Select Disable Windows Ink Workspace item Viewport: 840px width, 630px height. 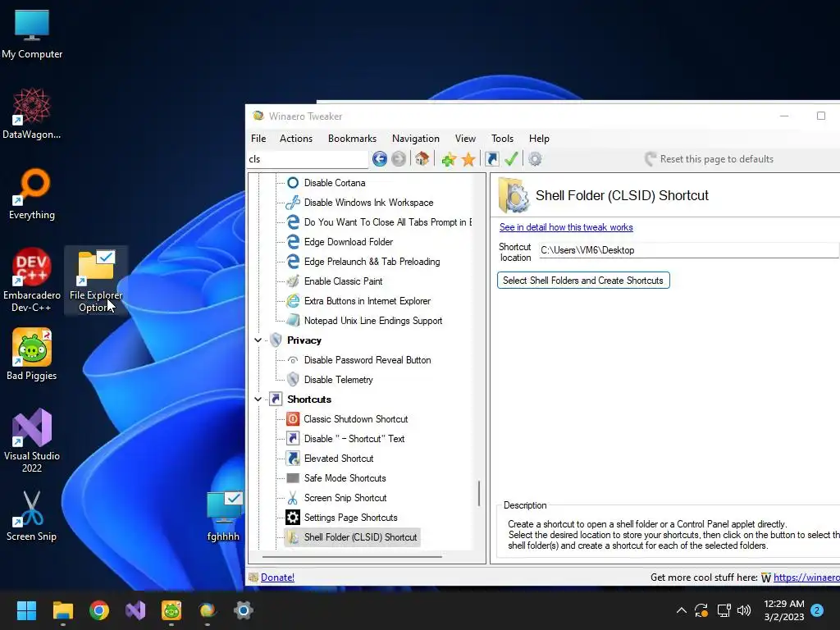[x=368, y=203]
